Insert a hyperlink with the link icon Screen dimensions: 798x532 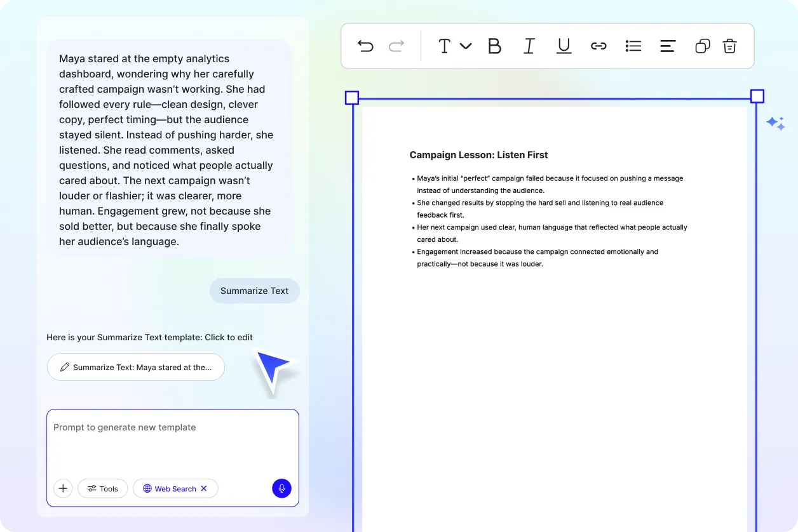pos(598,46)
